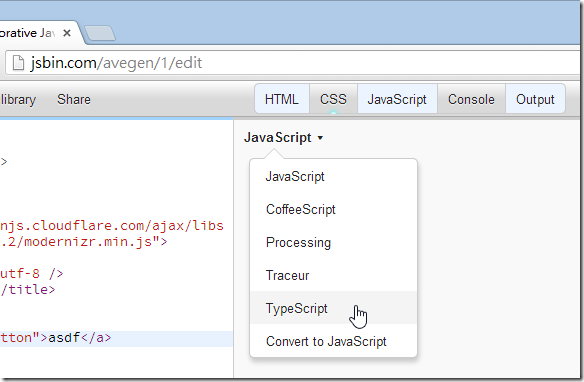Show the Output panel
This screenshot has width=584, height=382.
tap(535, 99)
